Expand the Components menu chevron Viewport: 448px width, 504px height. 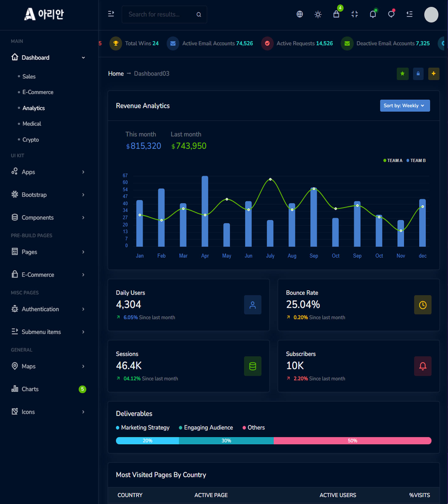pyautogui.click(x=83, y=218)
